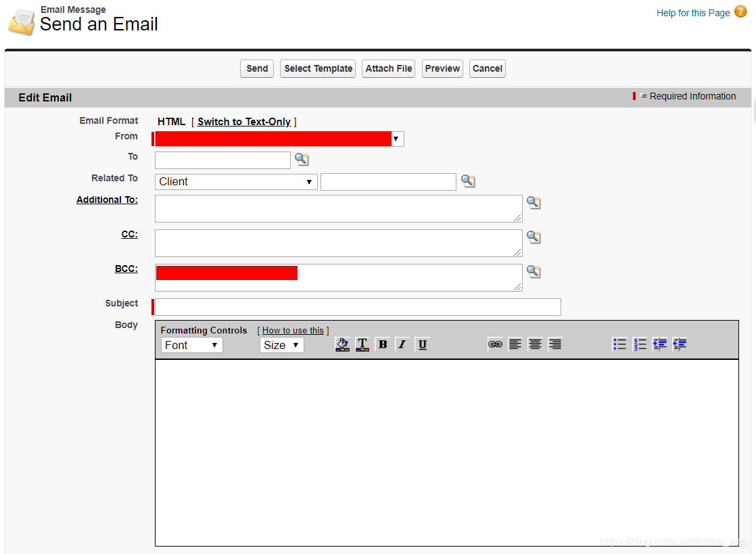The height and width of the screenshot is (554, 756).
Task: Open the BCC lookup icon
Action: click(x=534, y=271)
